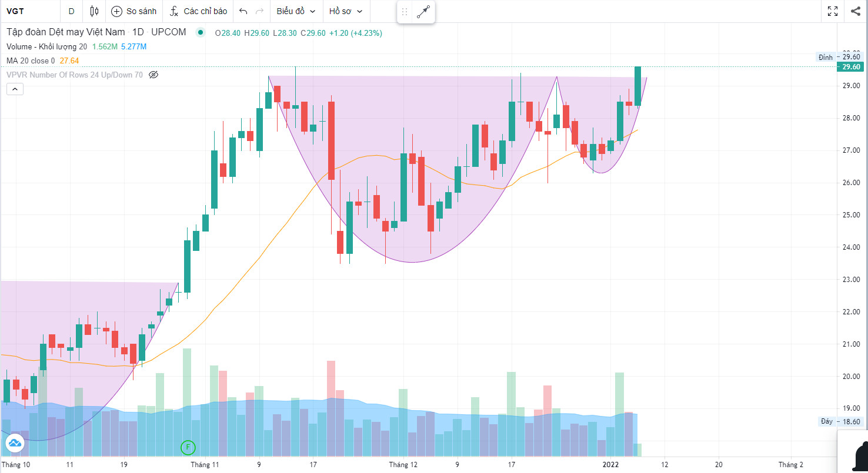868x473 pixels.
Task: Grab the floating toolbar drag handle
Action: click(405, 12)
